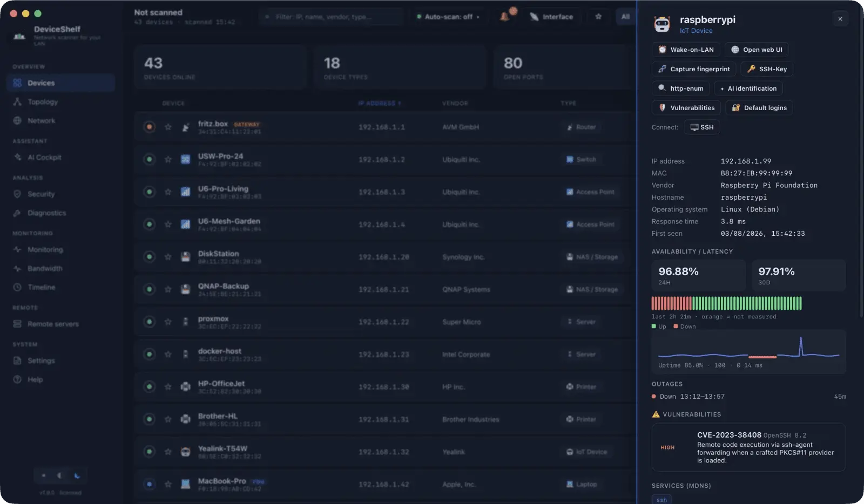Open Bandwidth page
The image size is (864, 504).
pos(60,269)
